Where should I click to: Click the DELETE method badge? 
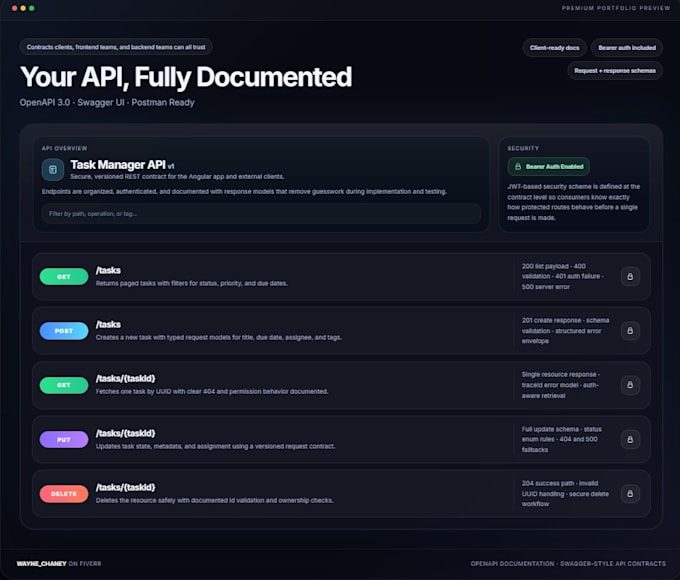click(x=64, y=494)
